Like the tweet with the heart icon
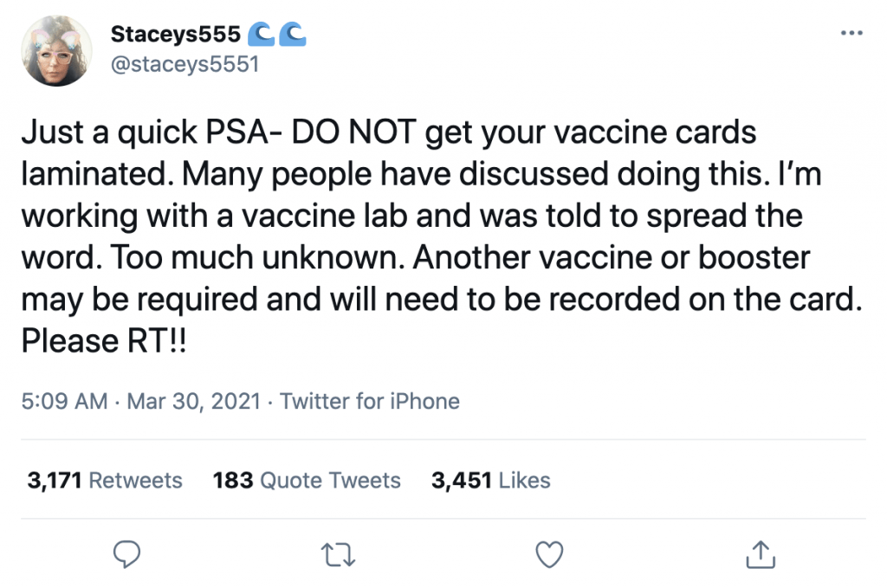Screen dimensions: 887x588 pos(549,552)
